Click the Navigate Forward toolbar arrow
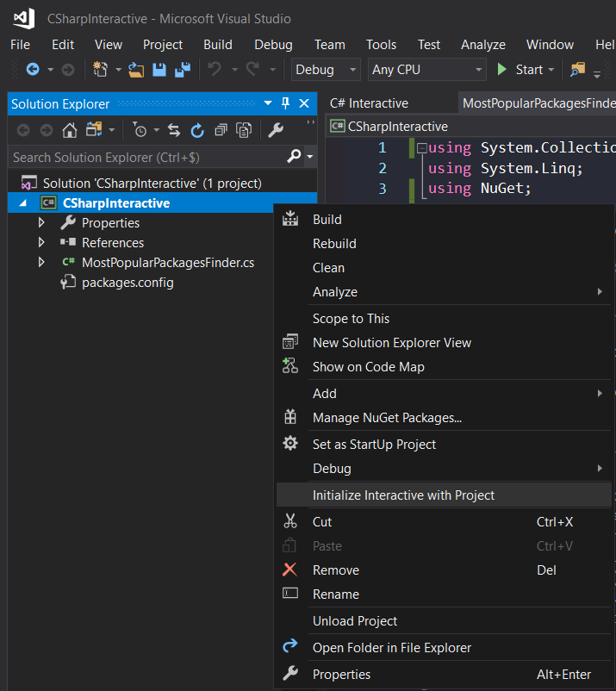 tap(68, 70)
